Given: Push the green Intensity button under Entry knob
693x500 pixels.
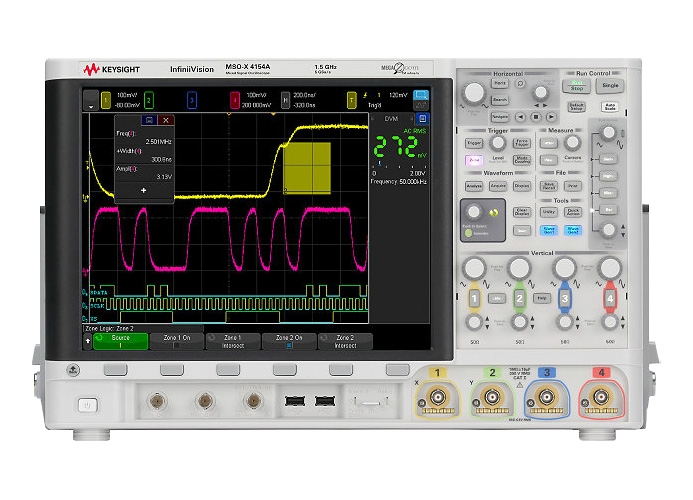Looking at the screenshot, I should (x=468, y=233).
